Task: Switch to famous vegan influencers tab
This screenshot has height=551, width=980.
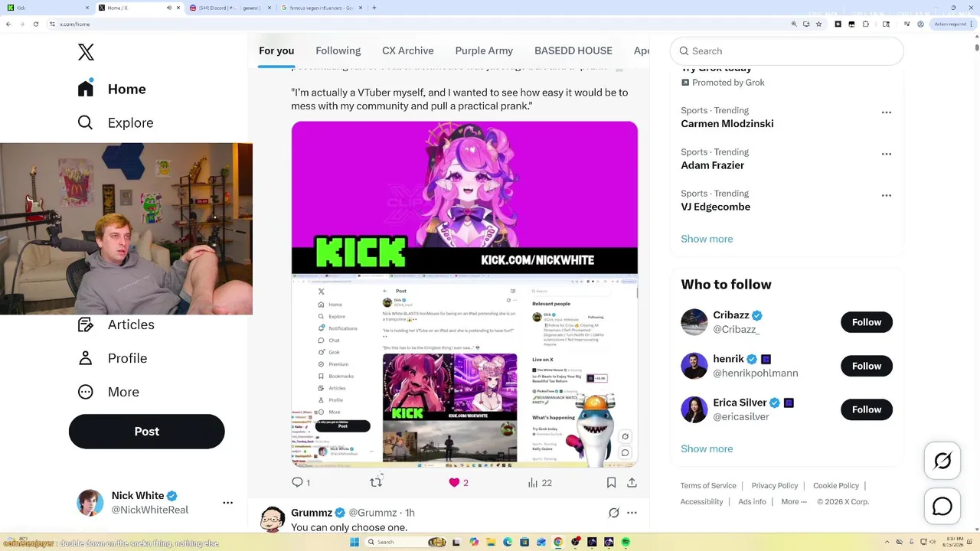Action: [x=322, y=8]
